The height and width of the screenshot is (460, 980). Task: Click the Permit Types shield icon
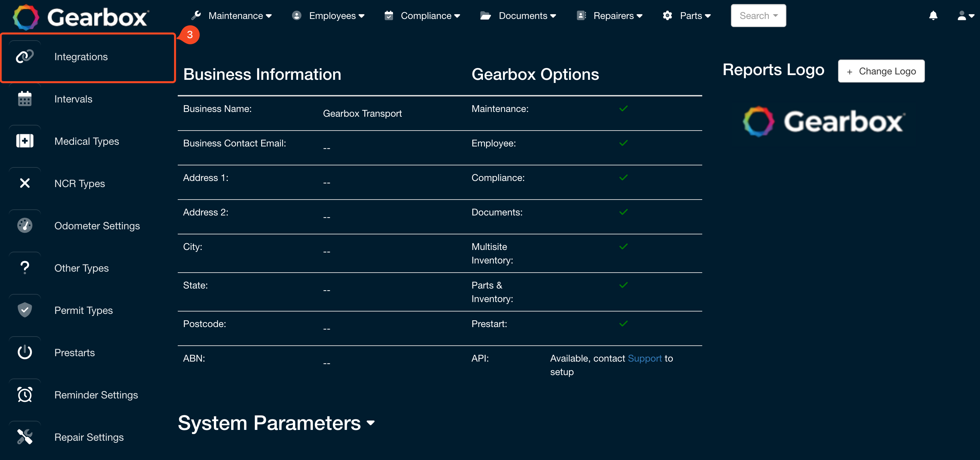(x=25, y=310)
